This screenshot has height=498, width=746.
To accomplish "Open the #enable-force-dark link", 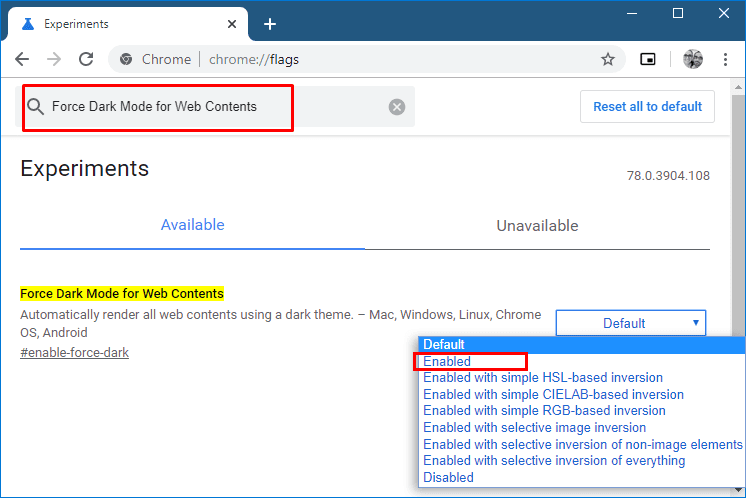I will tap(74, 352).
